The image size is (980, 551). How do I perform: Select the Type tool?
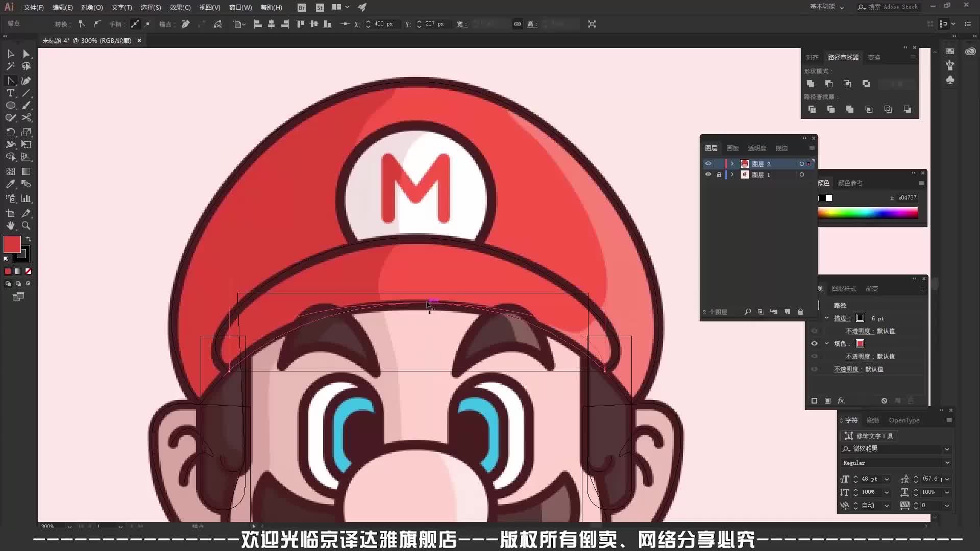10,93
